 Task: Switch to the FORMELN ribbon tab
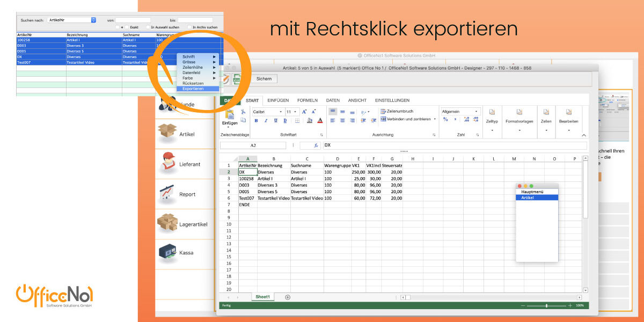308,100
